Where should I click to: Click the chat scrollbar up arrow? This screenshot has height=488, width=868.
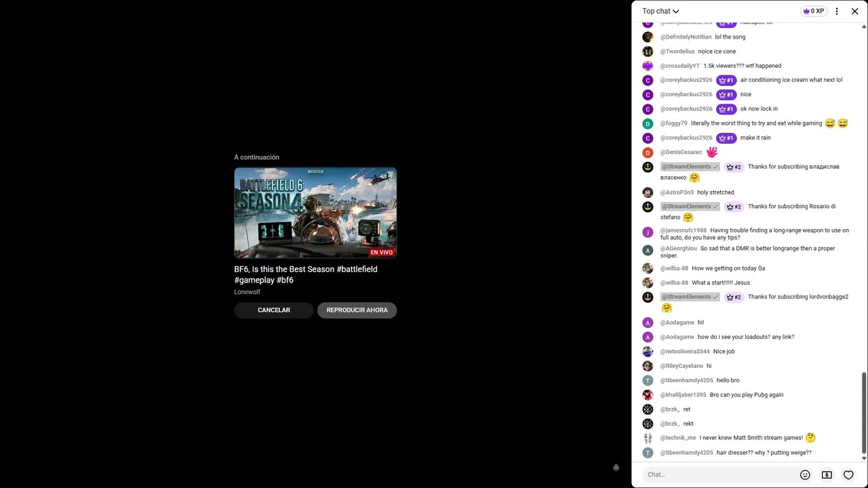(x=864, y=26)
